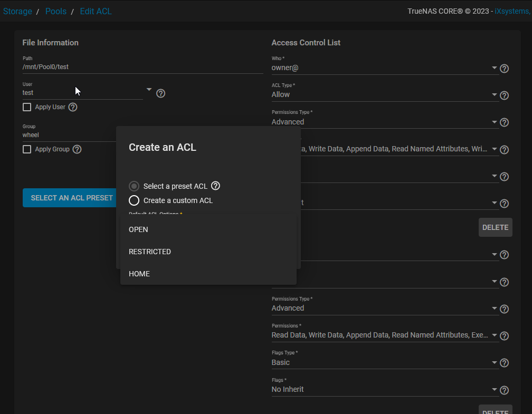Open help for Apply Group option
Image resolution: width=532 pixels, height=414 pixels.
tap(77, 149)
